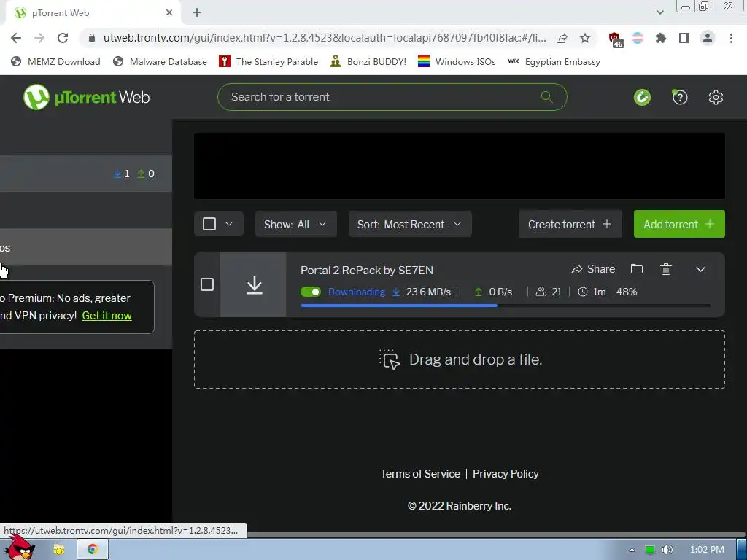Open the uBlock extension icon with 46 badge

tap(615, 39)
